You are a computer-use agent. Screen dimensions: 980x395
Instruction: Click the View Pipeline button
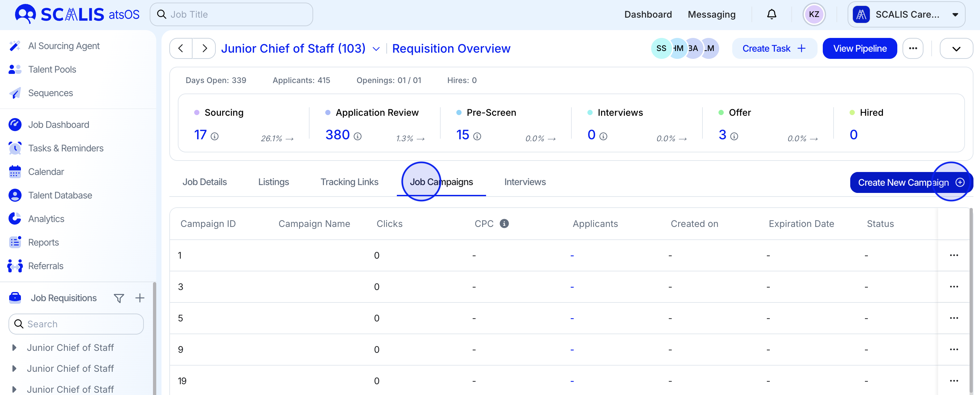tap(859, 49)
